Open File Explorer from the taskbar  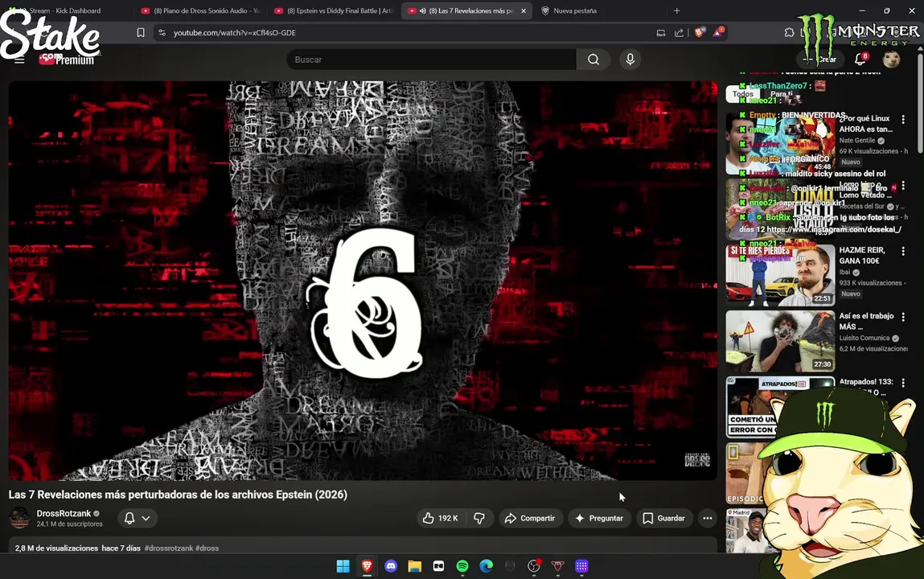click(415, 566)
